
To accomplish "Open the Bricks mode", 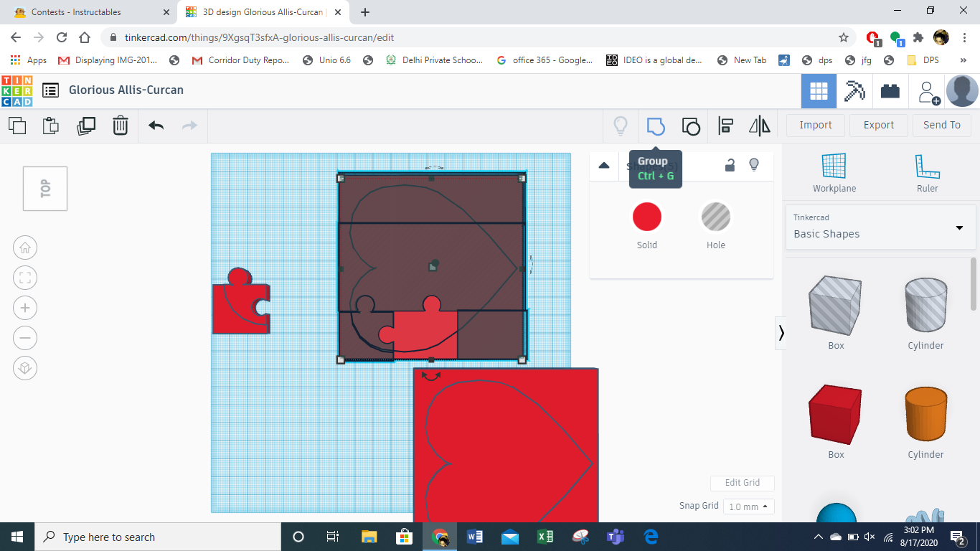I will click(890, 91).
